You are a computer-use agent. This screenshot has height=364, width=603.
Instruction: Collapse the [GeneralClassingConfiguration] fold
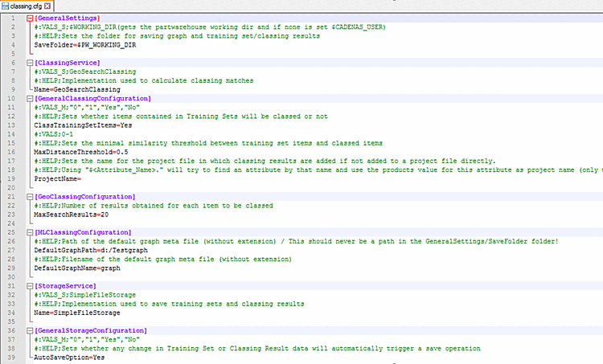click(30, 98)
